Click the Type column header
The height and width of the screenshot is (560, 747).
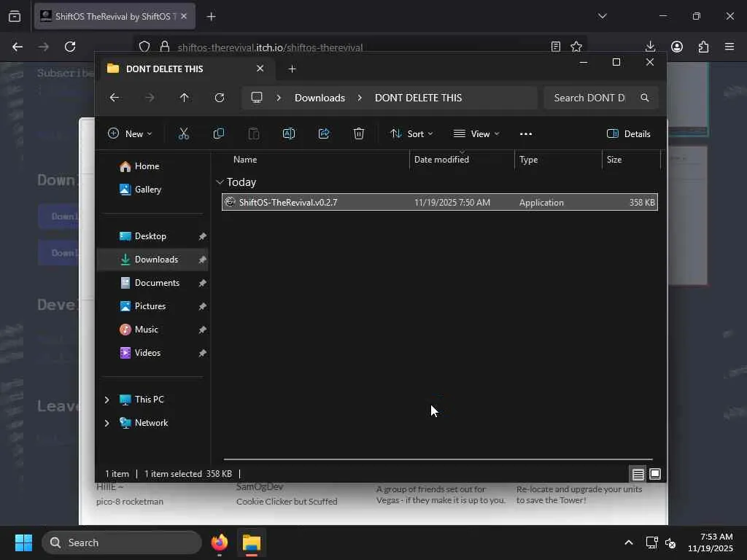point(558,160)
